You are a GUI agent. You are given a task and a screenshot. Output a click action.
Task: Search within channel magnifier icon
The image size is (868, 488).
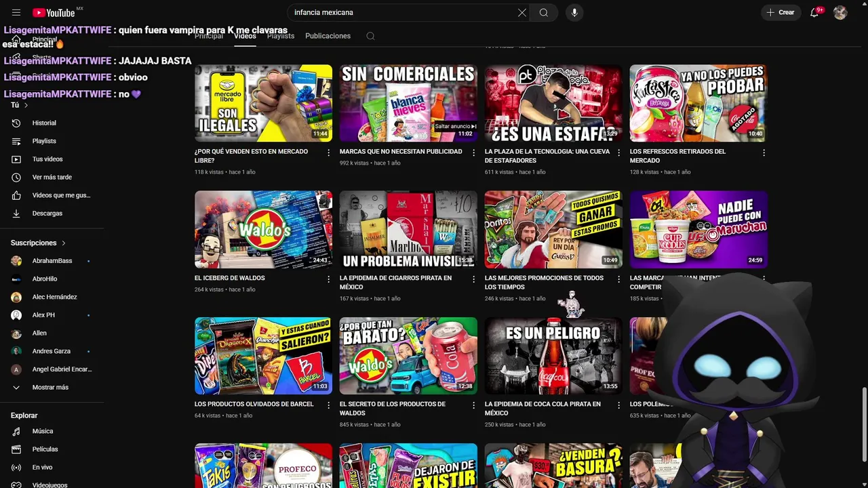point(370,36)
